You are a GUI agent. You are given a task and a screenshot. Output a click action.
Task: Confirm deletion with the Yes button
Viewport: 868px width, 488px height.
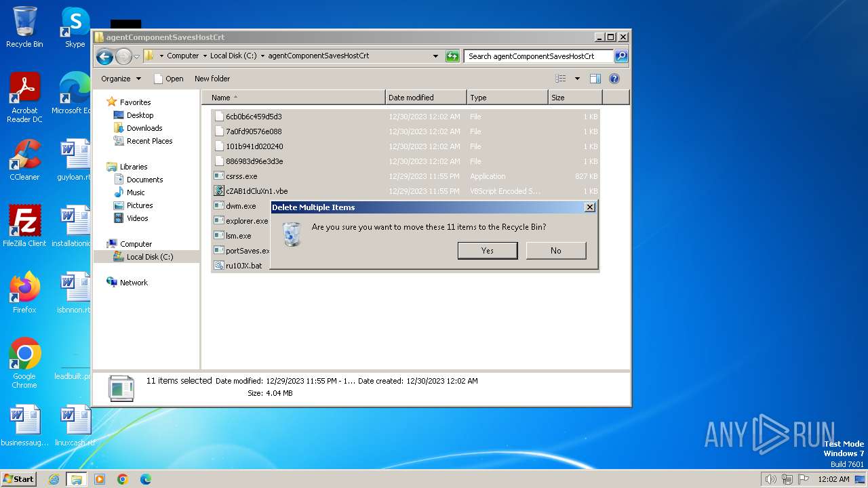point(488,251)
